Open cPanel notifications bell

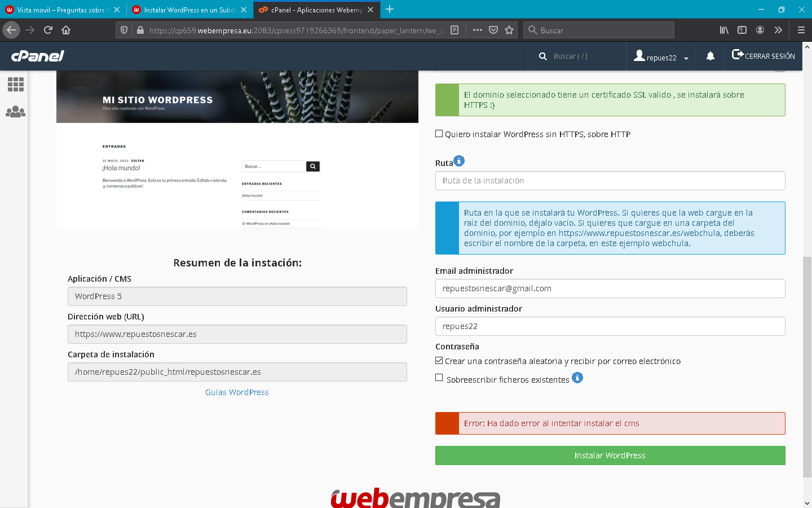[710, 56]
